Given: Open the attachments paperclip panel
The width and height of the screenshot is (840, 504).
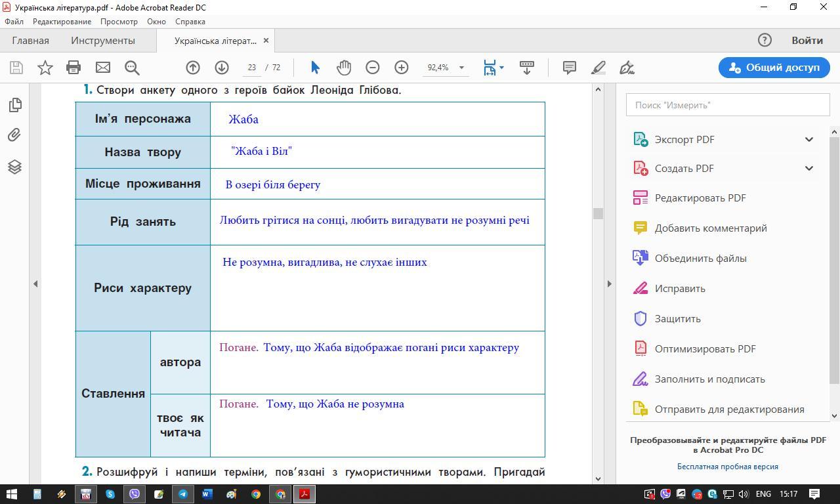Looking at the screenshot, I should [x=14, y=135].
